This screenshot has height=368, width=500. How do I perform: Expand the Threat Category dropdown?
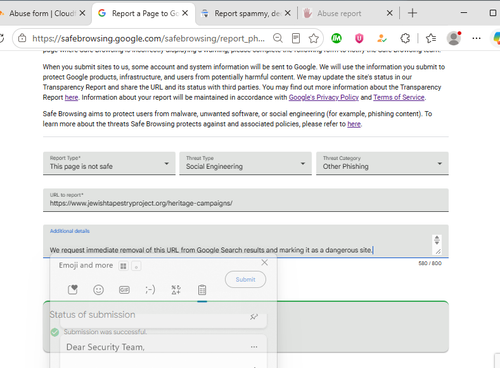coord(382,163)
